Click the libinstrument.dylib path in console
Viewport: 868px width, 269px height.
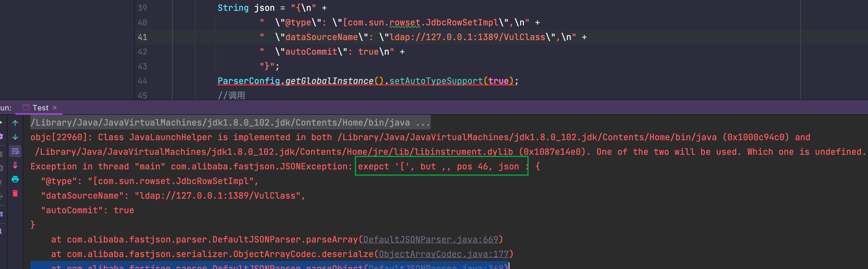[274, 152]
